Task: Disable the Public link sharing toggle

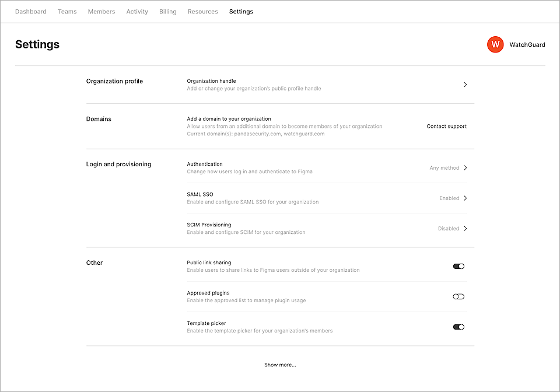Action: coord(459,266)
